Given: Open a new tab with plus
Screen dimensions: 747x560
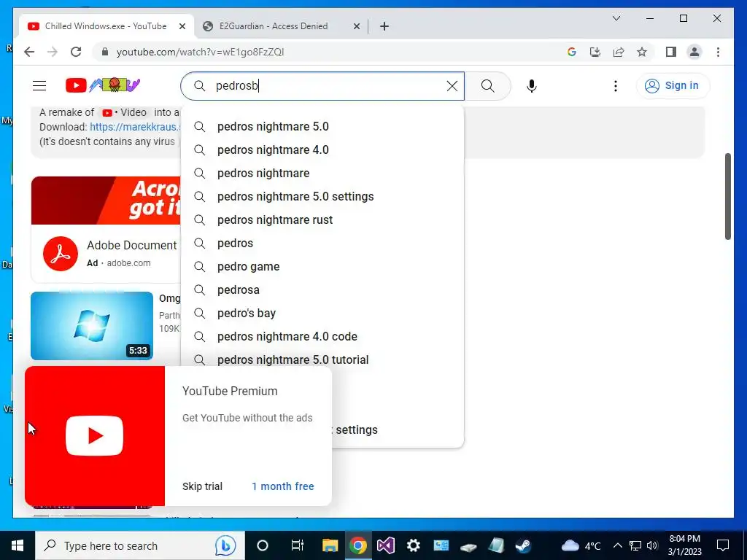Looking at the screenshot, I should coord(384,26).
